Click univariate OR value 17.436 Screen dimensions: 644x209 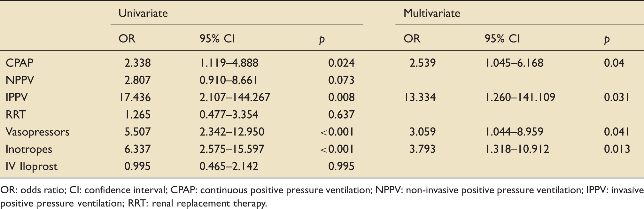135,97
